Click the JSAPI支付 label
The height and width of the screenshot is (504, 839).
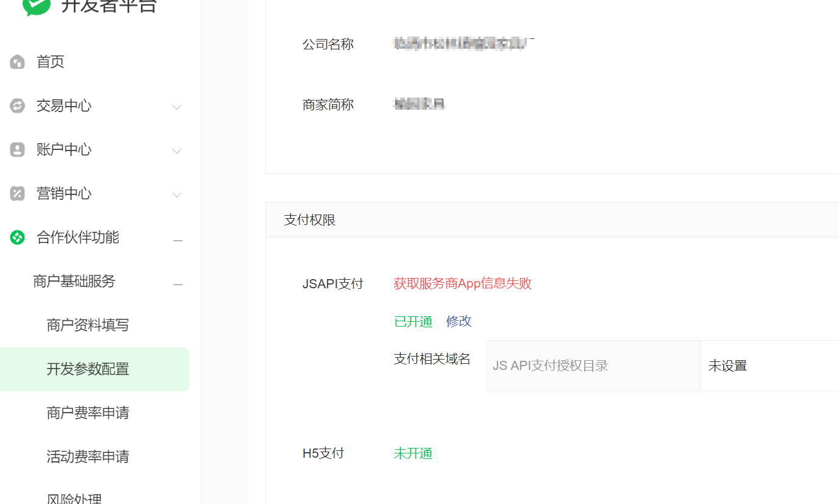(x=333, y=283)
